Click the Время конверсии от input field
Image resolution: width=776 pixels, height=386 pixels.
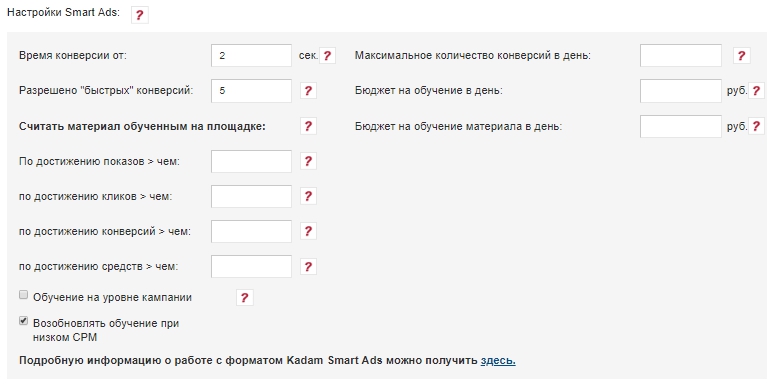(251, 56)
